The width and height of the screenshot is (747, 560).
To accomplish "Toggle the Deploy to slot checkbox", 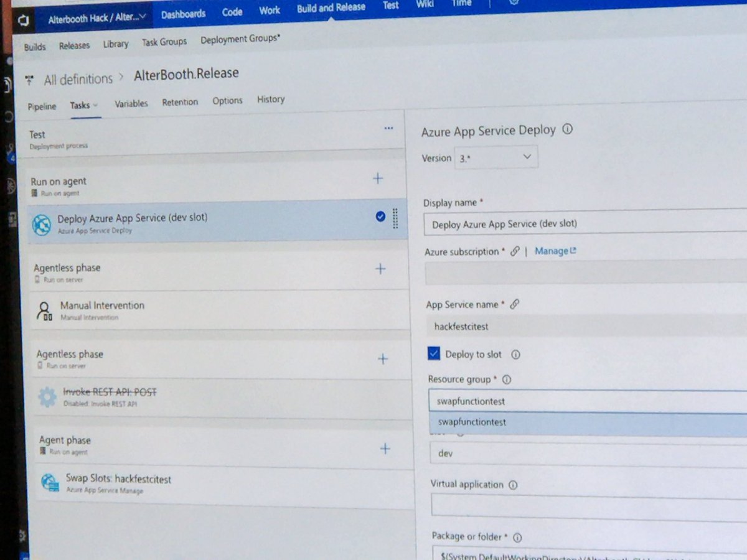I will pyautogui.click(x=434, y=353).
